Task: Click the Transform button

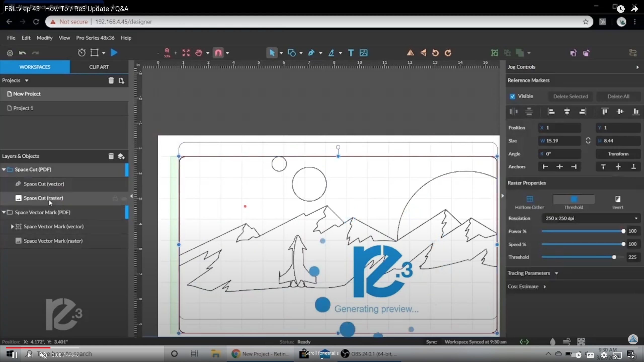Action: (618, 154)
